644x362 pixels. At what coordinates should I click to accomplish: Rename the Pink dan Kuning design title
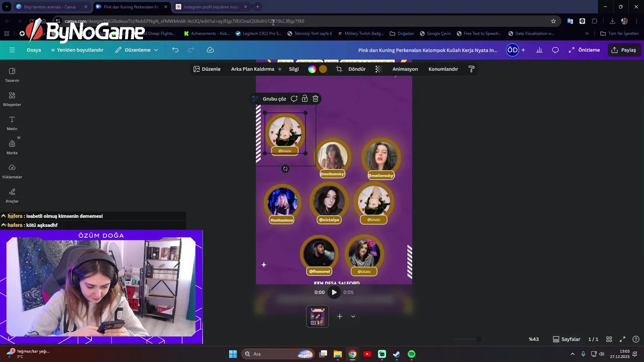pyautogui.click(x=428, y=50)
